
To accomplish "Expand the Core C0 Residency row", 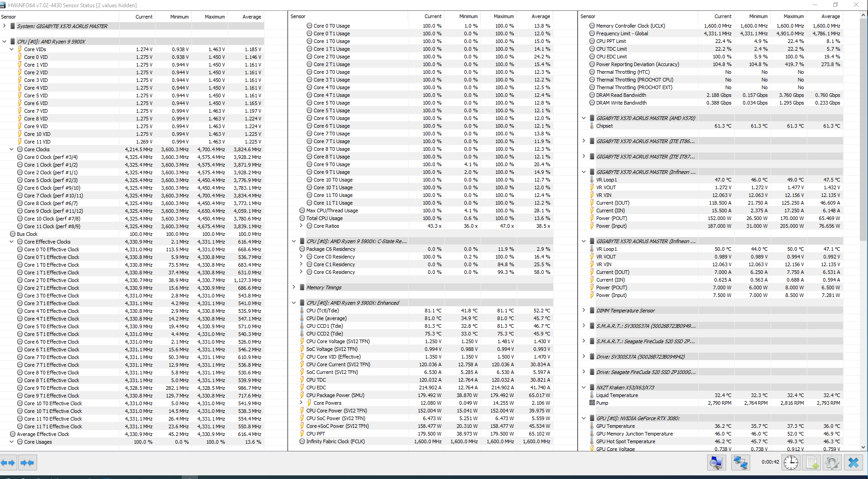I will pos(301,256).
